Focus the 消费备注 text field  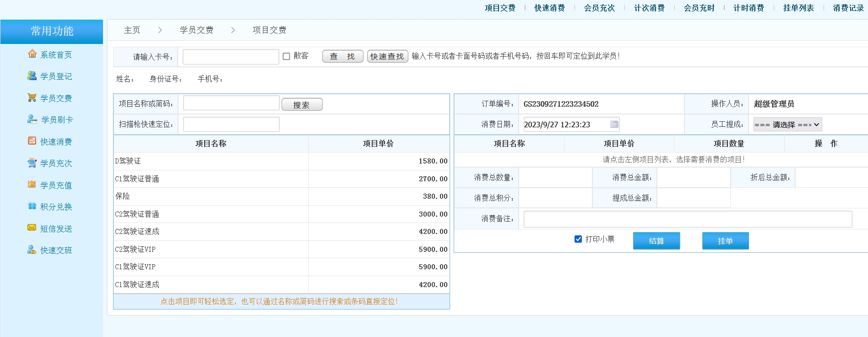click(688, 219)
